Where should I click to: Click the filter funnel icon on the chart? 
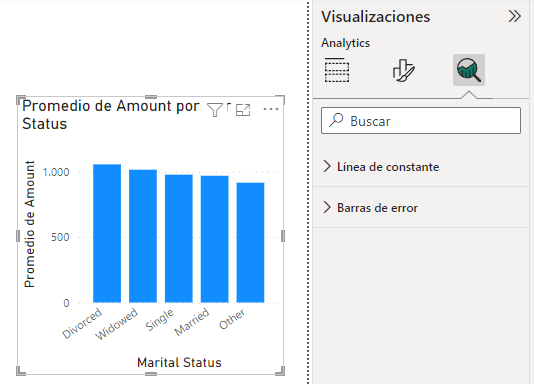[215, 110]
